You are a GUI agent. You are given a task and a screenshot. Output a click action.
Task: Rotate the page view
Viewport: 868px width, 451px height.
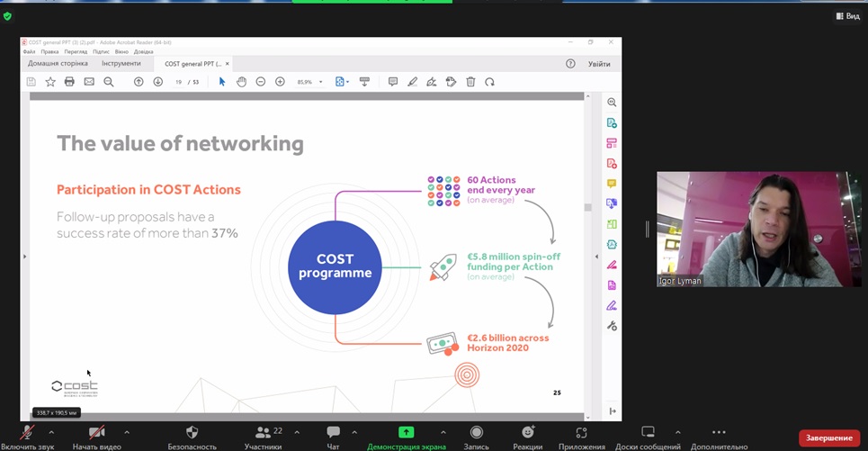490,82
